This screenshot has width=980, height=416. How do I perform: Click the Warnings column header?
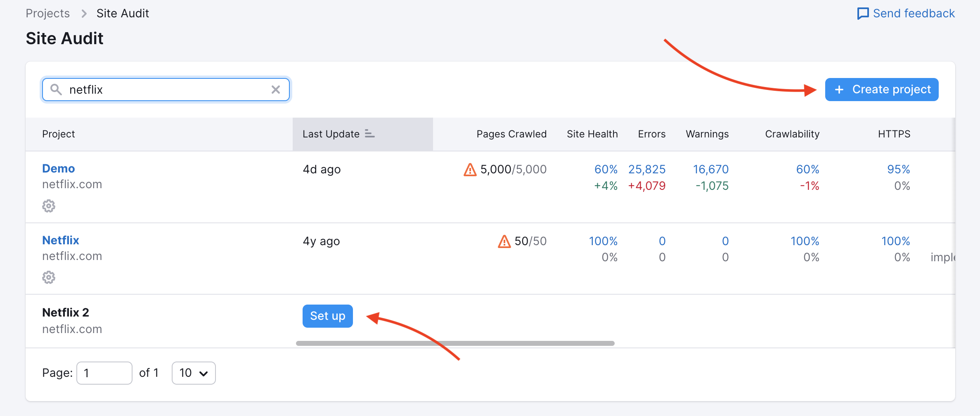click(x=707, y=134)
